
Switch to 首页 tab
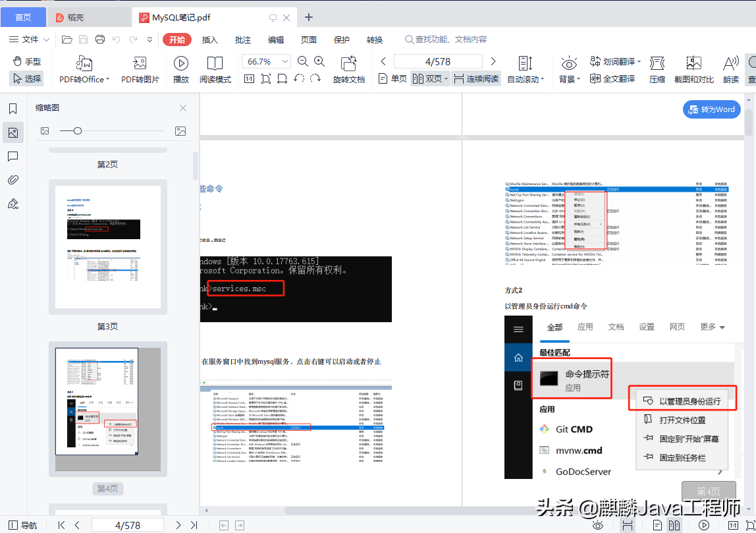tap(23, 17)
